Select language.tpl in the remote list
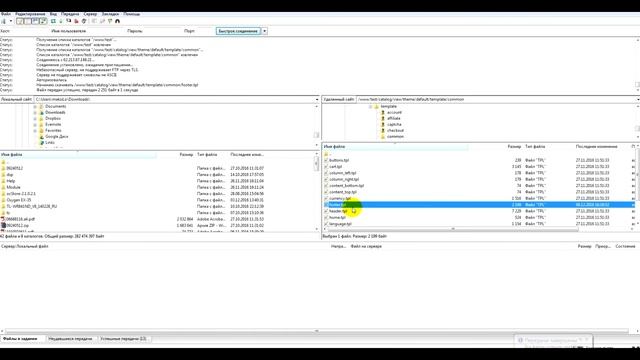Screen dimensions: 640x360 340,224
